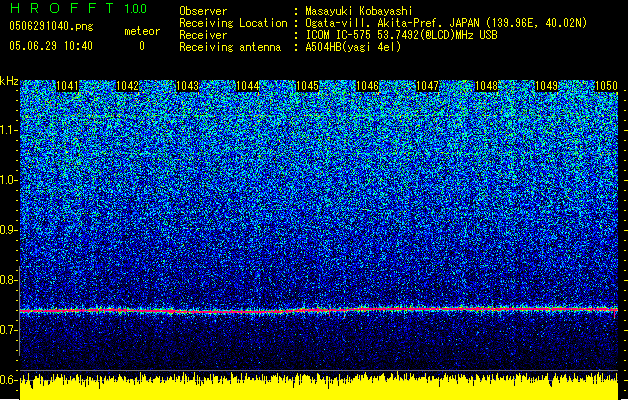
Task: Click the 1.1 kHz axis tick label
Action: coord(8,130)
